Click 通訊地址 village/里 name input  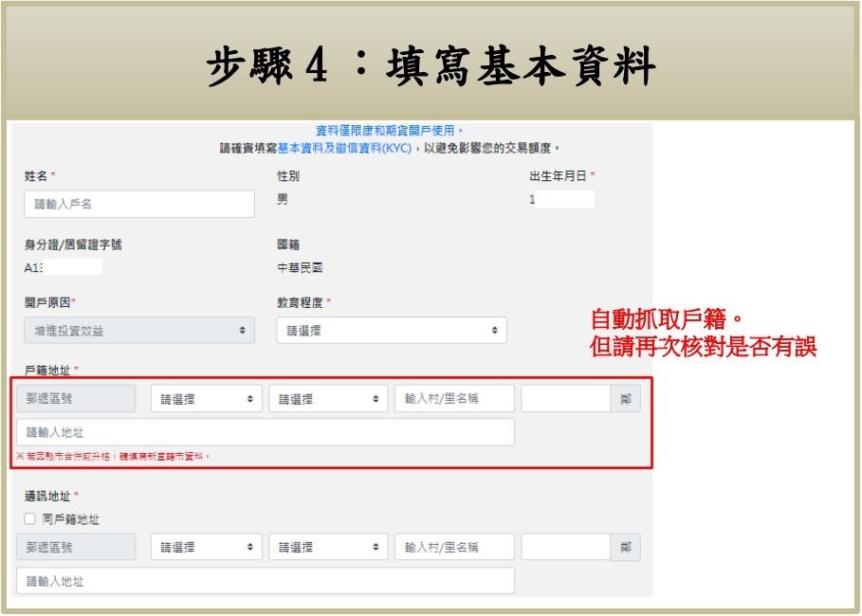coord(454,547)
